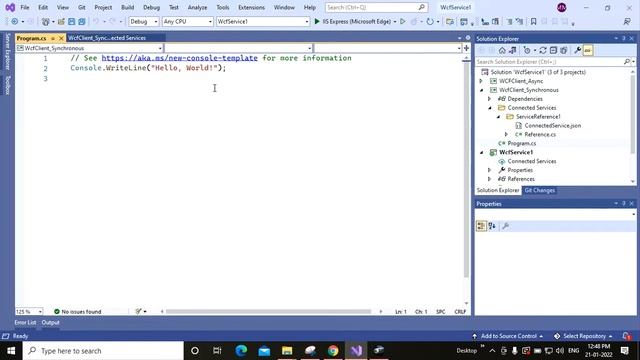Collapse the ServiceReference1 folder
Screen dimensions: 640x360
tap(498, 117)
